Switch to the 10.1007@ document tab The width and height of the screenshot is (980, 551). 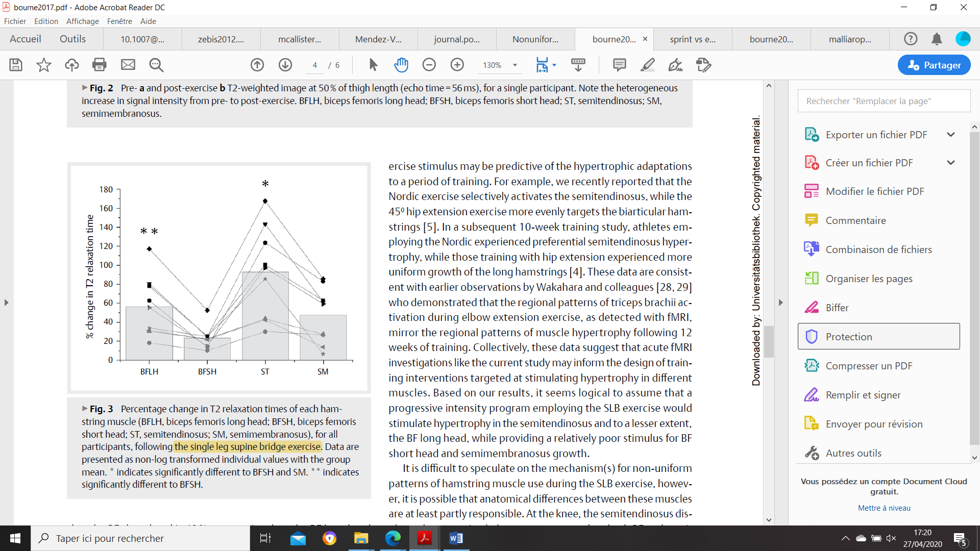point(142,39)
